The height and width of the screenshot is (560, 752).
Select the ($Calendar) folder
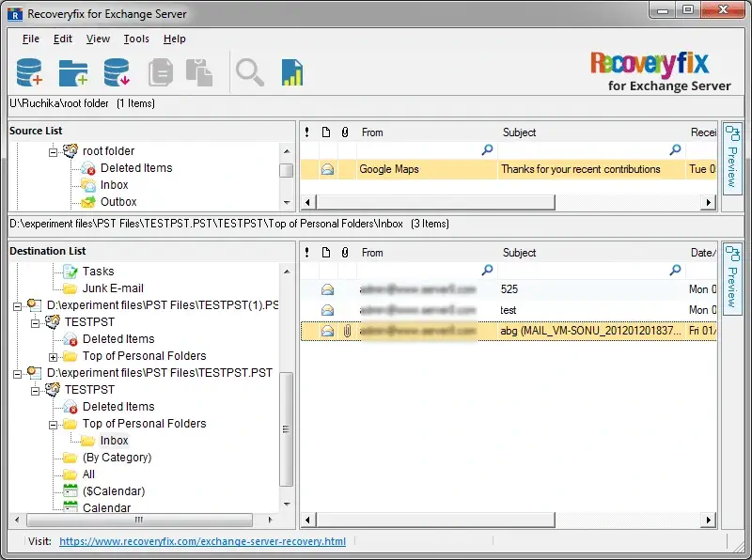(x=114, y=491)
